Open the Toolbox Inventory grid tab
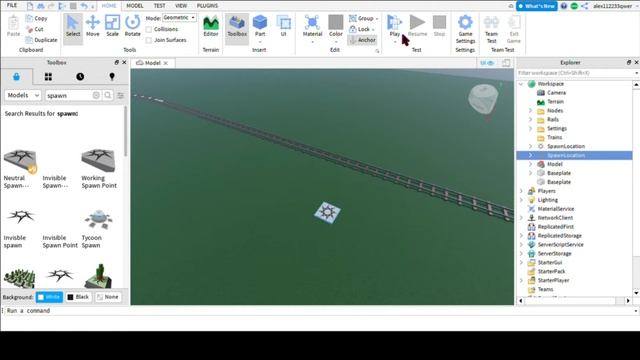640x360 pixels. [x=48, y=77]
